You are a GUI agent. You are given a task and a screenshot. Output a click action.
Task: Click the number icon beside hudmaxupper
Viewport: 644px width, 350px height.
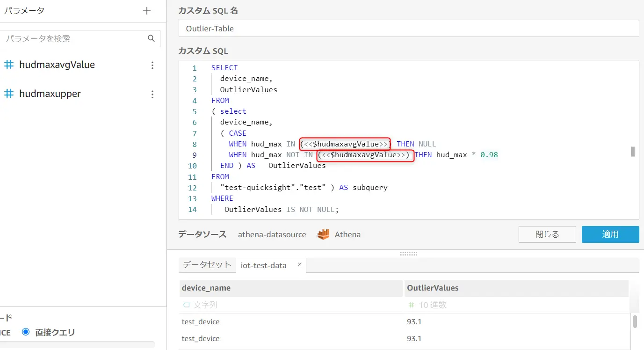(8, 94)
